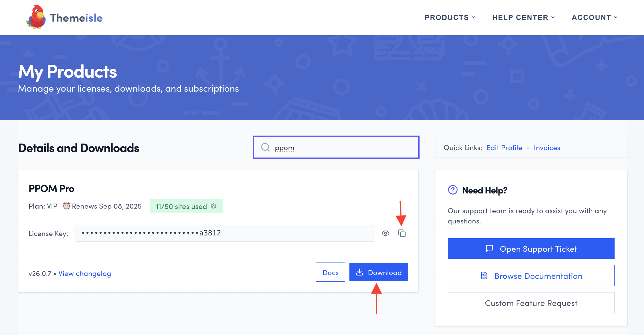Open the View changelog link
This screenshot has width=644, height=335.
pyautogui.click(x=85, y=273)
